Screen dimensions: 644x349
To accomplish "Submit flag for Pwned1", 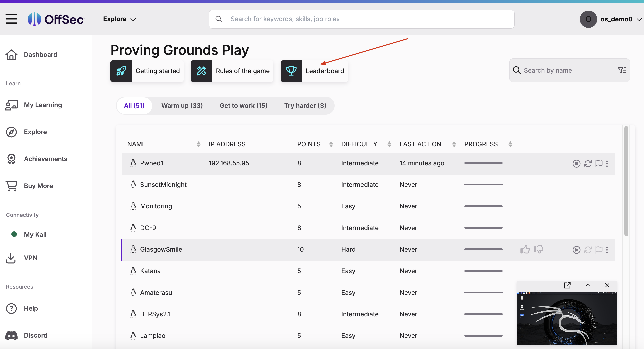I will click(x=599, y=164).
